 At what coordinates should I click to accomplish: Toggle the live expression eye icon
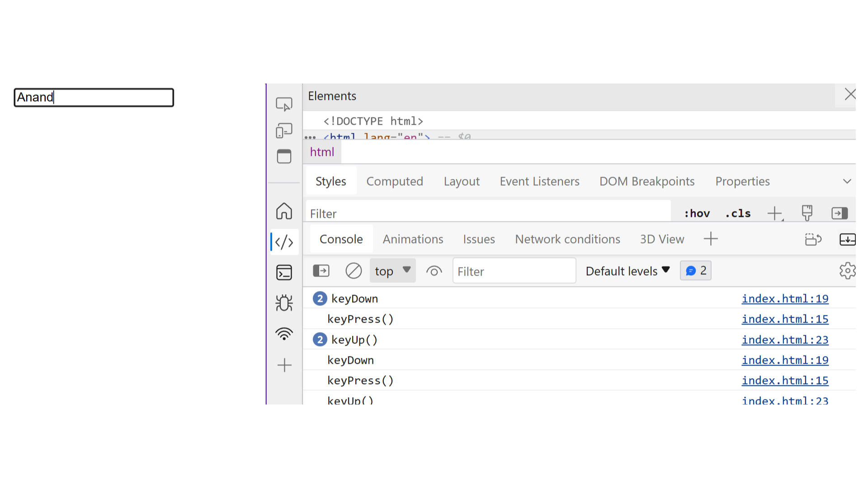click(434, 271)
